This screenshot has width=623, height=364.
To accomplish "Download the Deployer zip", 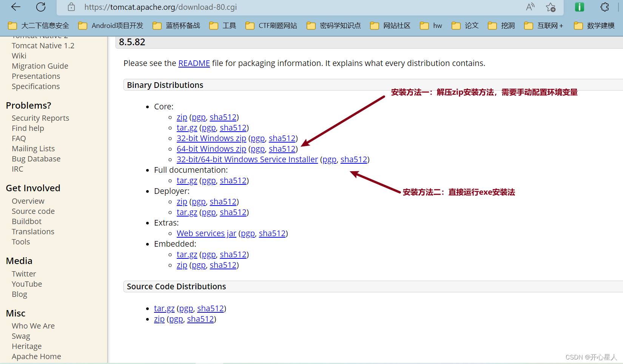I will coord(182,202).
